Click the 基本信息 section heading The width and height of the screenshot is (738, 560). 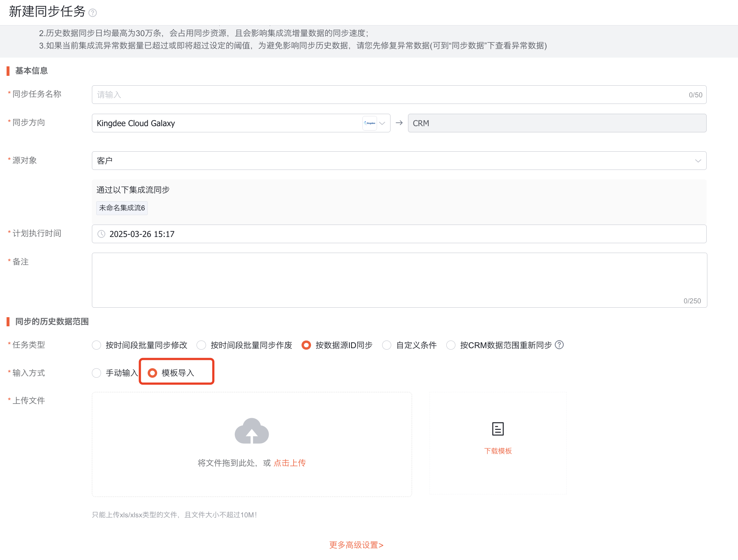coord(31,71)
